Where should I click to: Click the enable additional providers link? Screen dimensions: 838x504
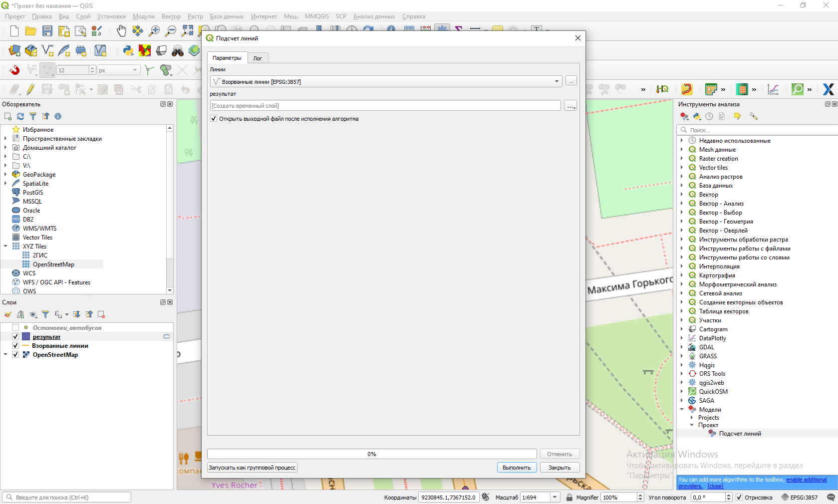806,480
